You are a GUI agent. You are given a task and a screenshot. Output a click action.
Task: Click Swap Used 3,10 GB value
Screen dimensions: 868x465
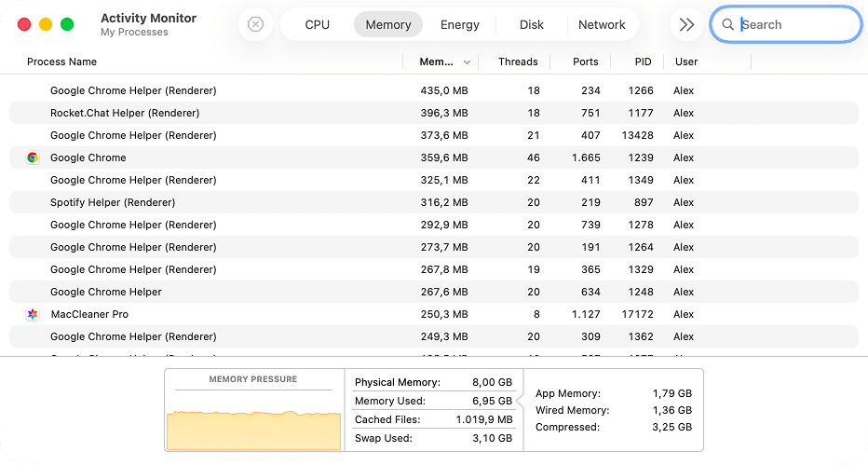point(492,438)
